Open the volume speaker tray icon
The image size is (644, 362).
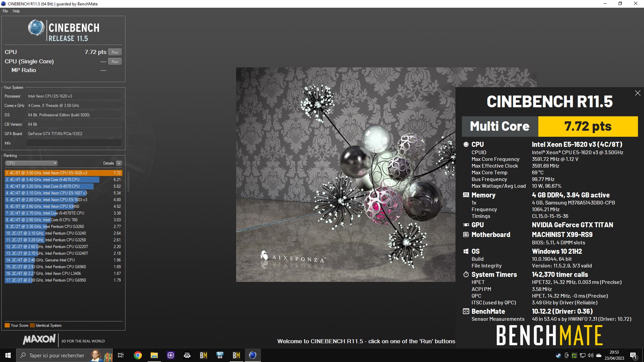(591, 355)
